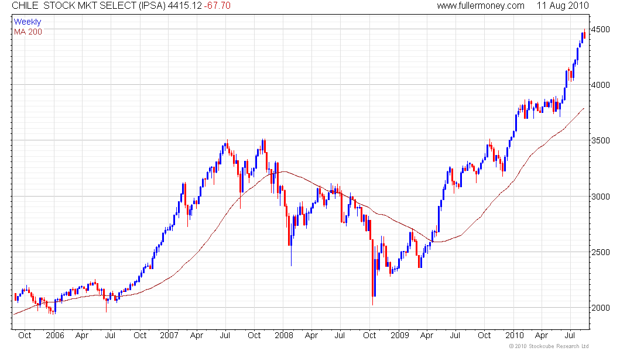
Task: Click the 'Jul' label between 2008 and 2009
Action: tap(340, 335)
